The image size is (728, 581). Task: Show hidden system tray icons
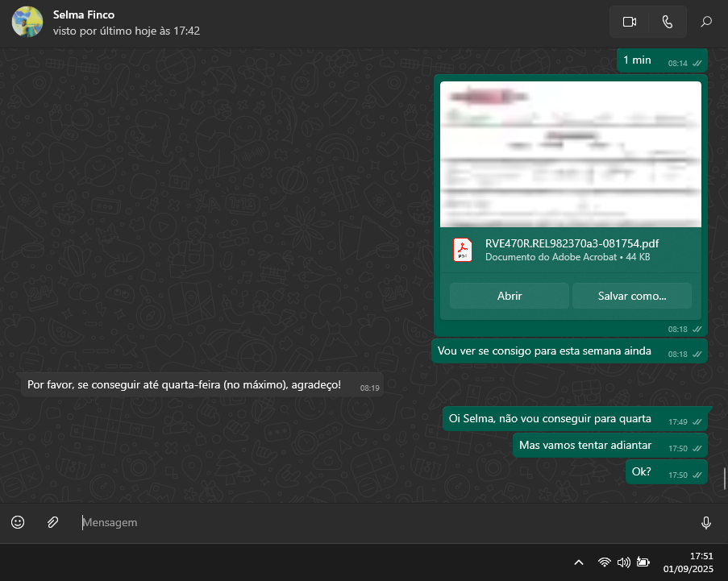click(578, 562)
